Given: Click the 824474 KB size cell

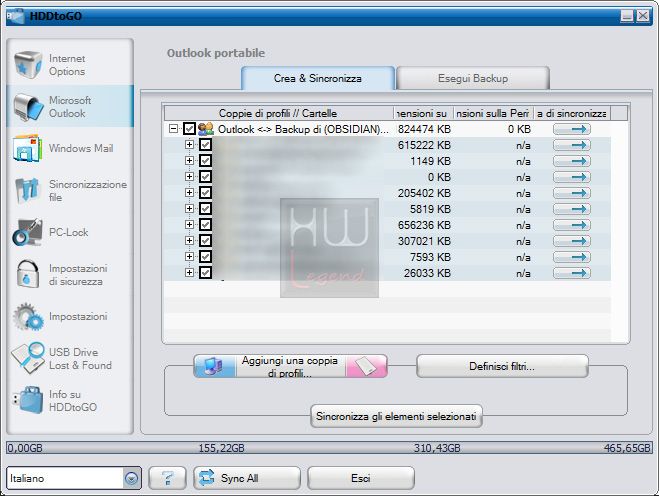Looking at the screenshot, I should (424, 129).
